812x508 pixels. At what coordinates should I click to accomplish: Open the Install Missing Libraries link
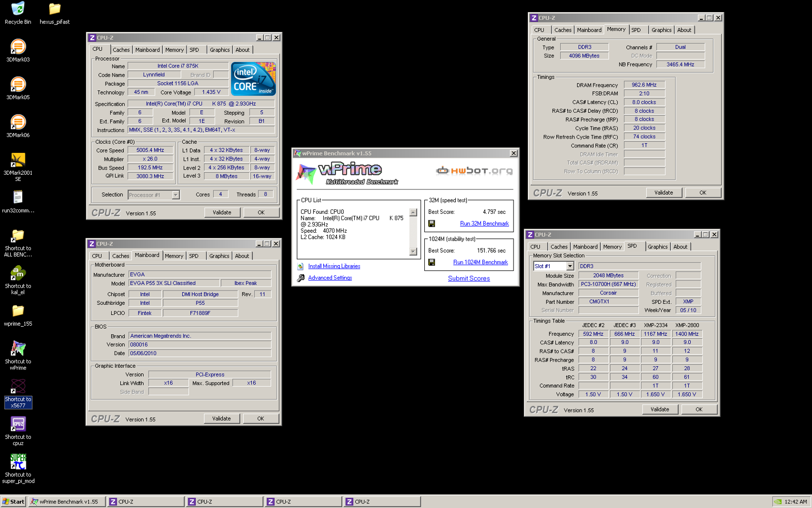[x=334, y=266]
